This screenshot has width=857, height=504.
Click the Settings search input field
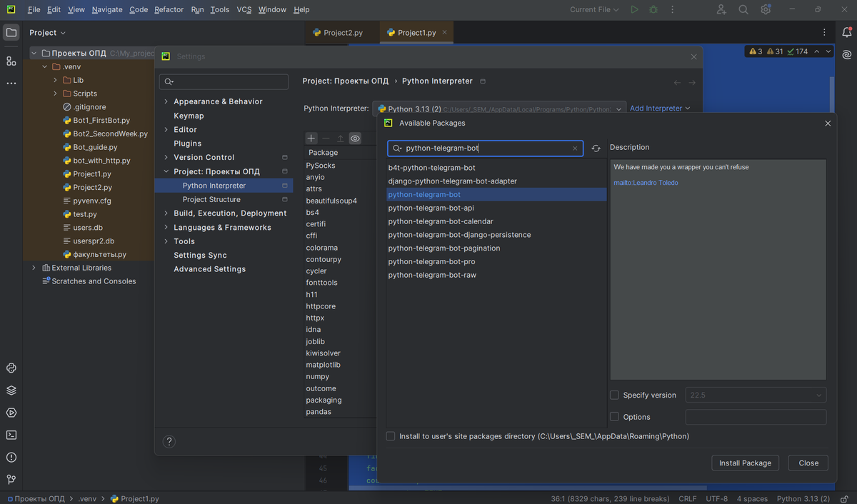tap(224, 81)
